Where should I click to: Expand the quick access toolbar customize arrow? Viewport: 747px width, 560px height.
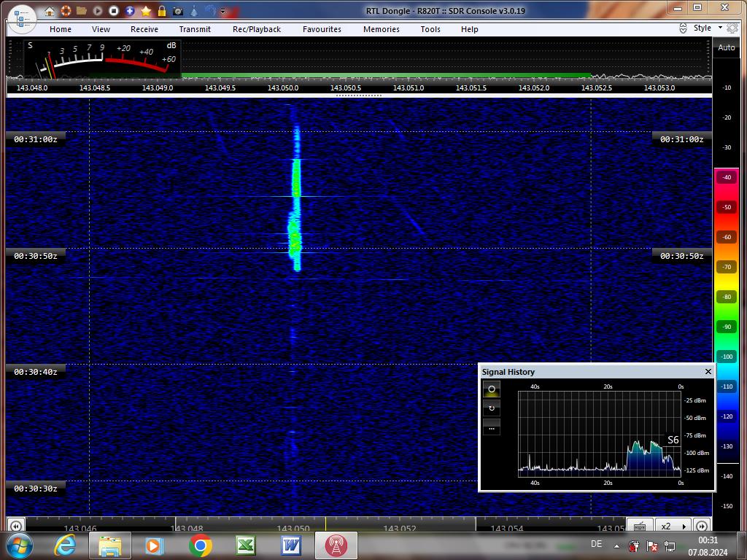[222, 11]
